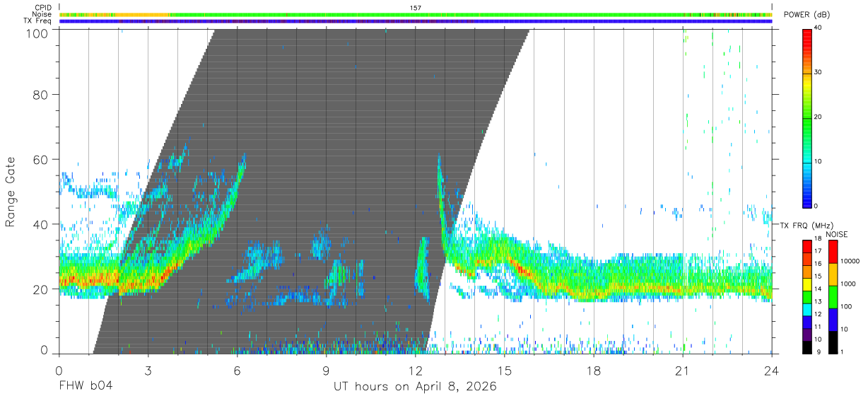
Task: Click the POWER (dB) legend title
Action: click(x=807, y=15)
